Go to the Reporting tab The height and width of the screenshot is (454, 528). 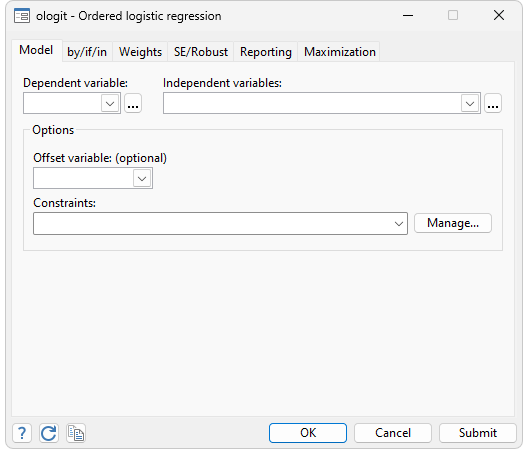[x=266, y=52]
